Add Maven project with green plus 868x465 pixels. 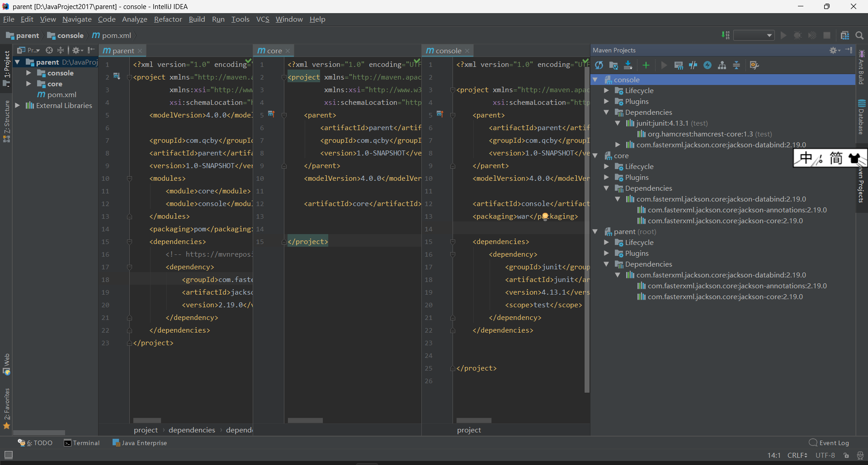tap(646, 66)
